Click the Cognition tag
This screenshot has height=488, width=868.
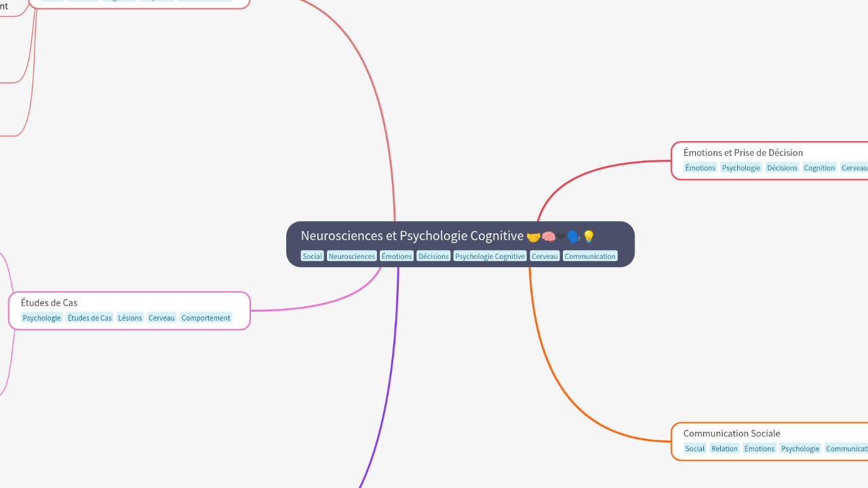819,167
